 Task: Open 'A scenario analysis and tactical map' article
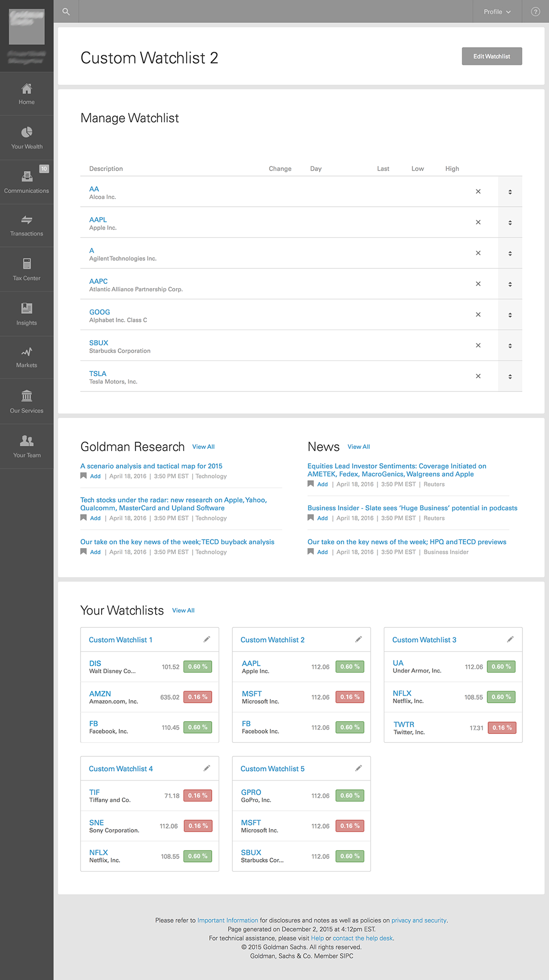tap(151, 466)
